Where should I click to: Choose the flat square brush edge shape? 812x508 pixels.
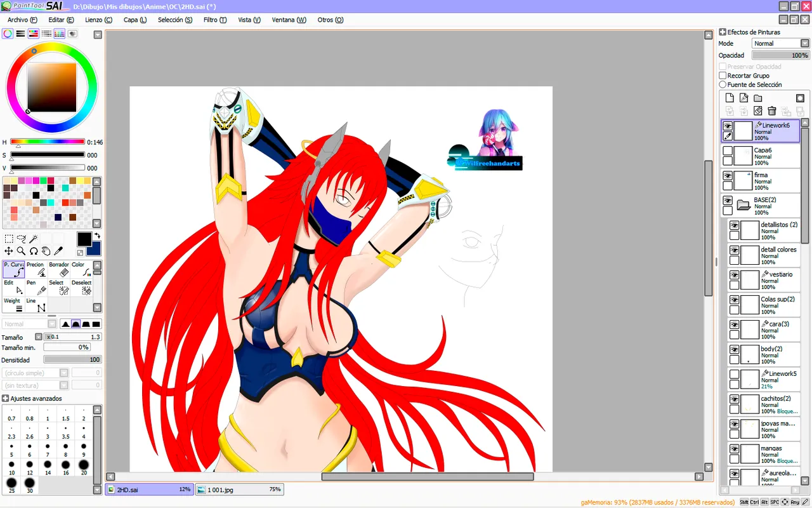coord(96,324)
